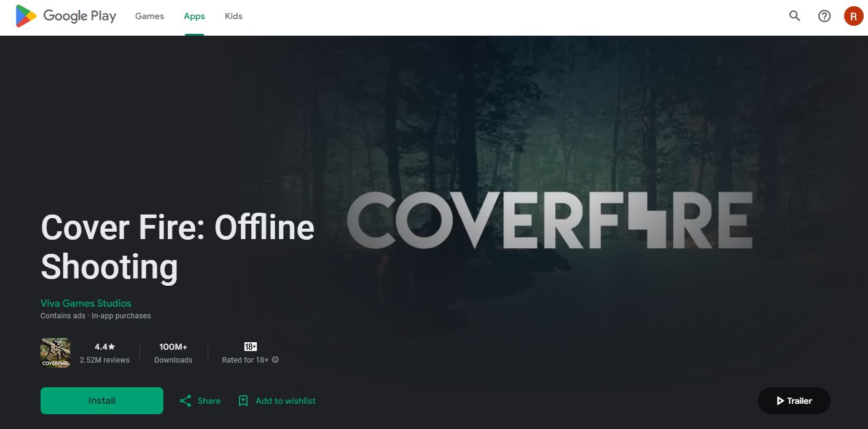The image size is (868, 429).
Task: Click the Cover Fire app icon thumbnail
Action: [x=55, y=353]
